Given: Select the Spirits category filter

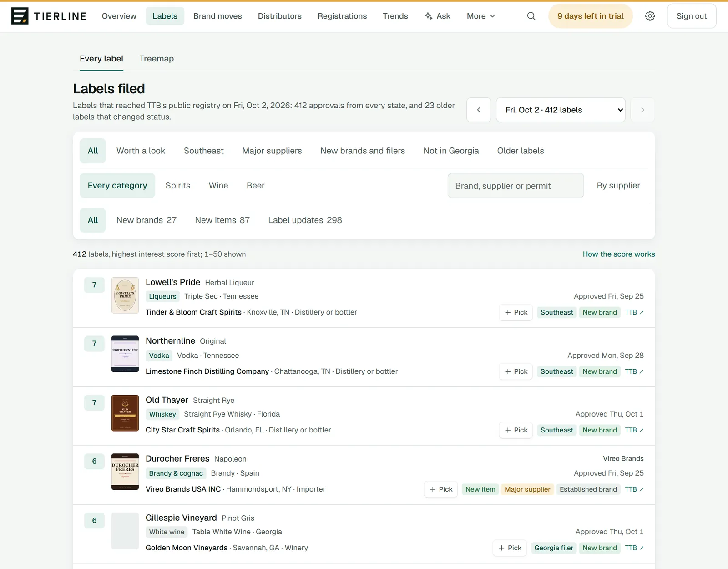Looking at the screenshot, I should [x=178, y=185].
